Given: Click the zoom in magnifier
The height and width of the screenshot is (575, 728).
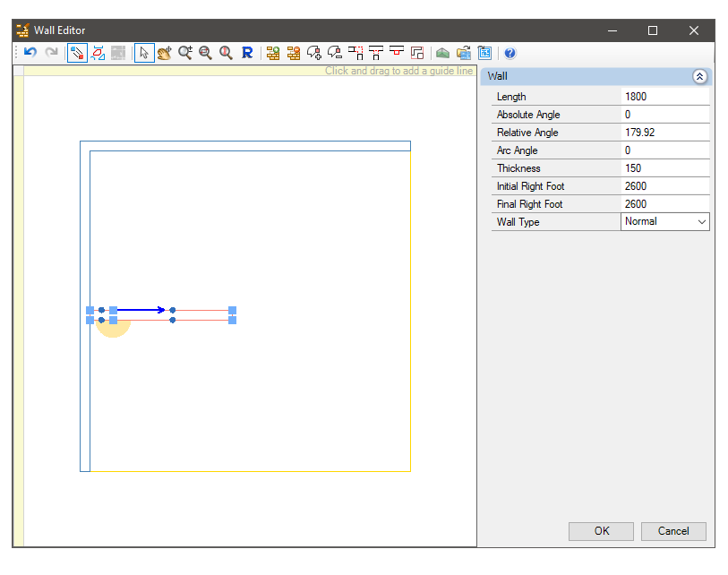Looking at the screenshot, I should [185, 53].
